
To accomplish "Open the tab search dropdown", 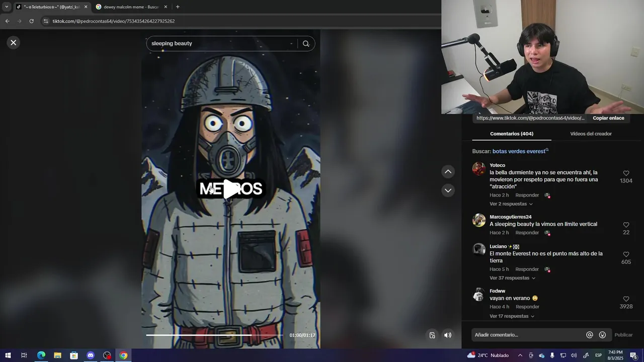I will tap(7, 7).
